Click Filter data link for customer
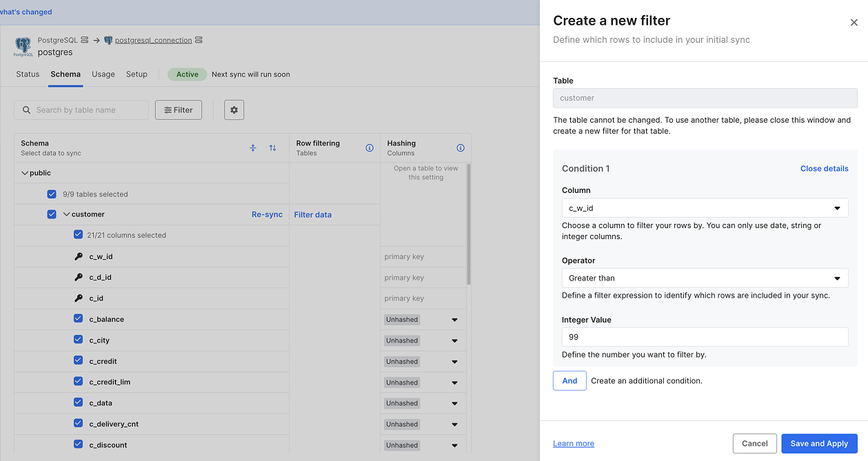Viewport: 868px width, 461px height. 313,215
